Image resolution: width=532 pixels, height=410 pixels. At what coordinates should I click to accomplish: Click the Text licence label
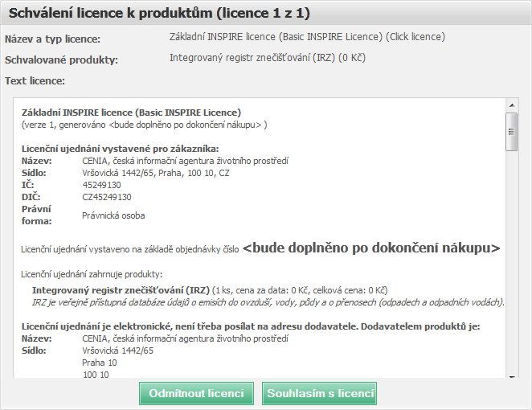pos(35,81)
